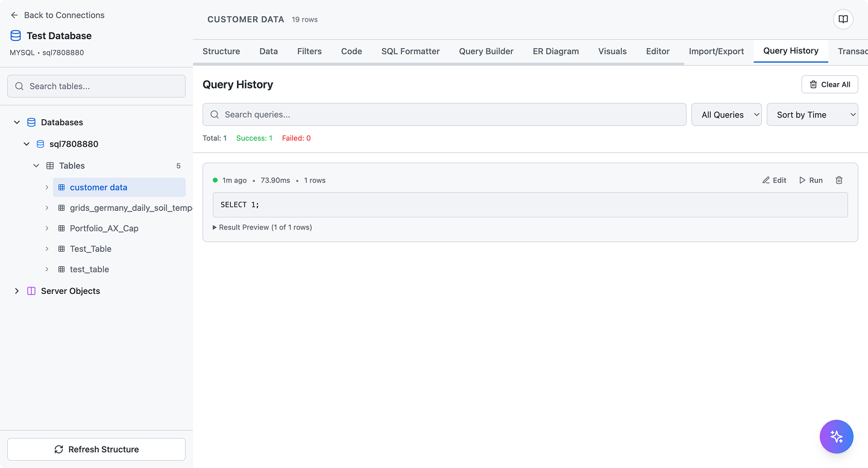Run the SELECT 1 query again

(x=810, y=180)
